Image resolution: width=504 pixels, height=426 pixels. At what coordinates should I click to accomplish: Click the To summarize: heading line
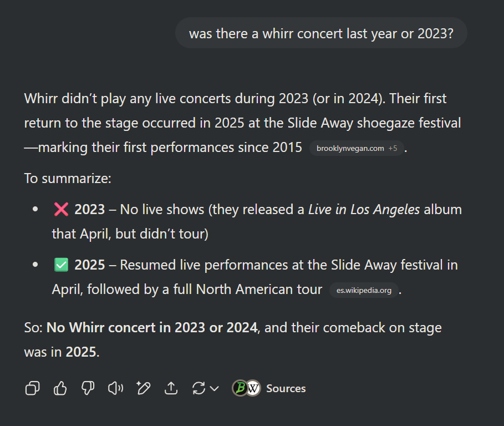(68, 179)
